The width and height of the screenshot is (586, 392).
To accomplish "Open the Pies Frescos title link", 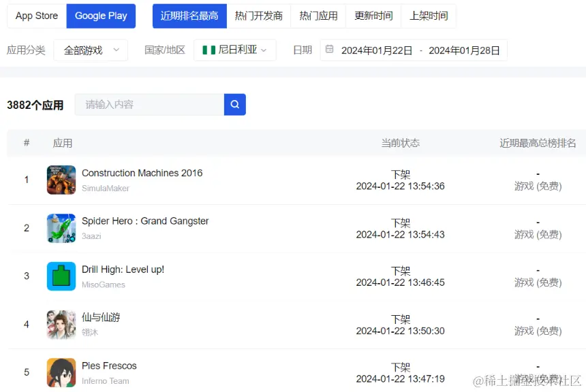I will click(109, 366).
